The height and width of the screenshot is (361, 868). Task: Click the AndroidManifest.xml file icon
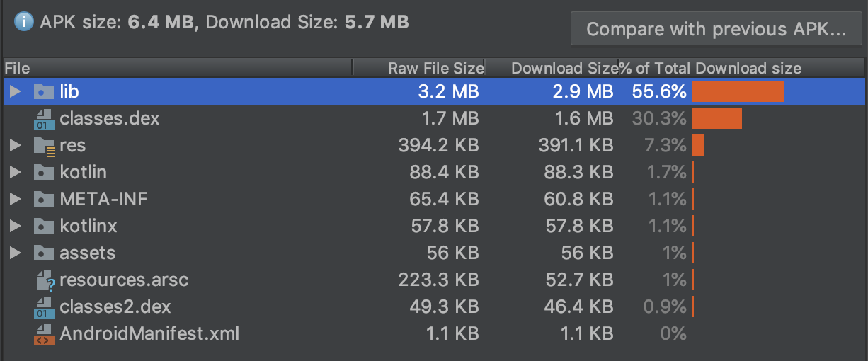pyautogui.click(x=44, y=334)
